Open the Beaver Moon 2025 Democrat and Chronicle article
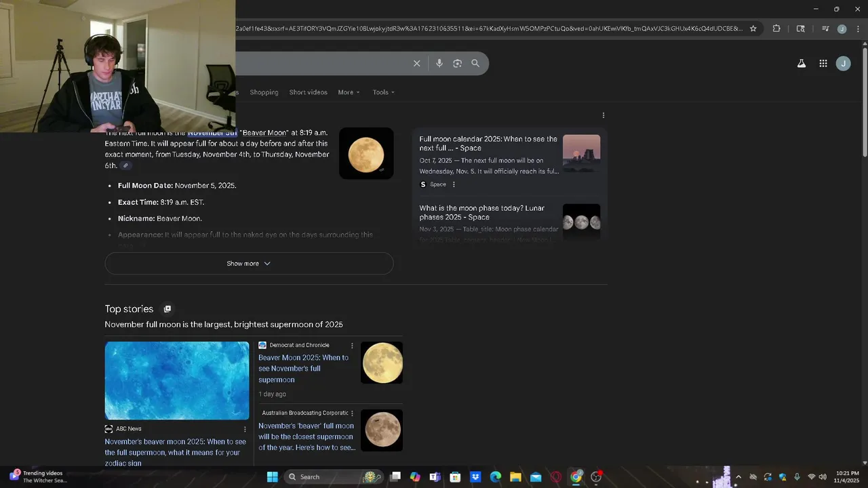Image resolution: width=868 pixels, height=488 pixels. [x=303, y=369]
